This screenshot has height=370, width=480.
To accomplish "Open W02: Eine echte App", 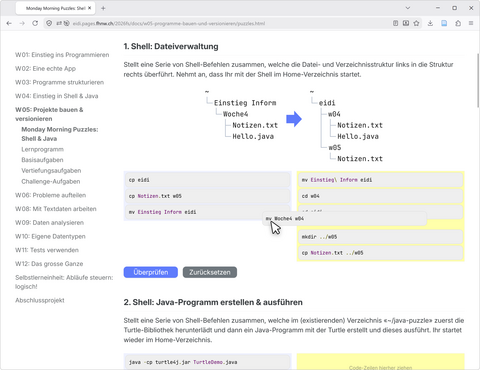I will click(x=45, y=68).
